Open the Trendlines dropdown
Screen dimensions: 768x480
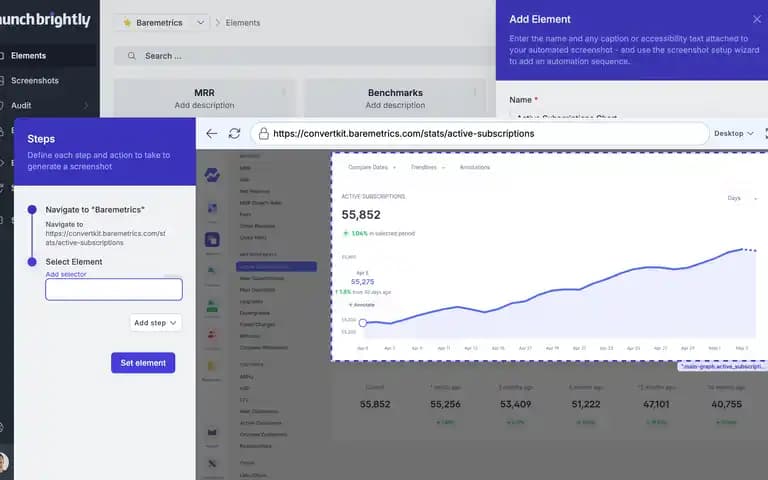click(428, 168)
